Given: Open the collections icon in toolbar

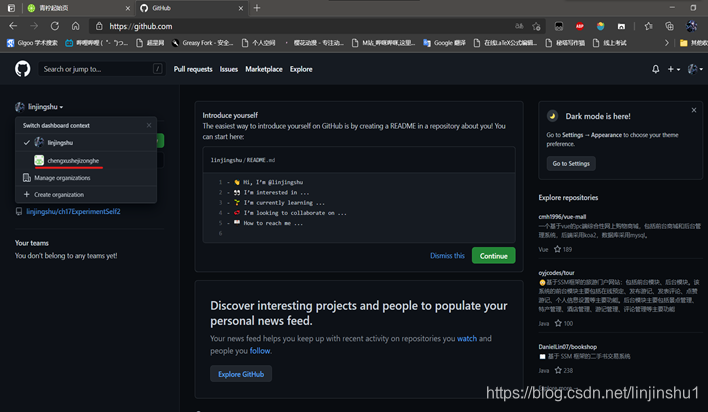Looking at the screenshot, I should point(669,26).
